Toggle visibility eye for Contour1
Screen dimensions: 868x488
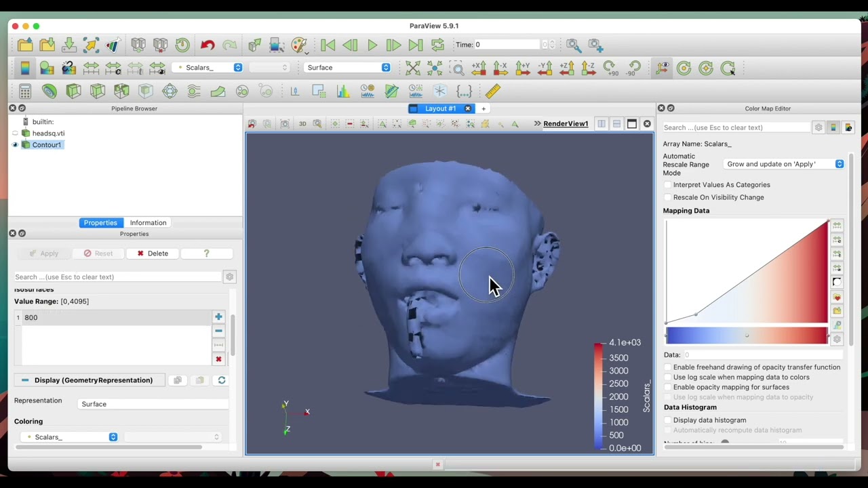15,144
